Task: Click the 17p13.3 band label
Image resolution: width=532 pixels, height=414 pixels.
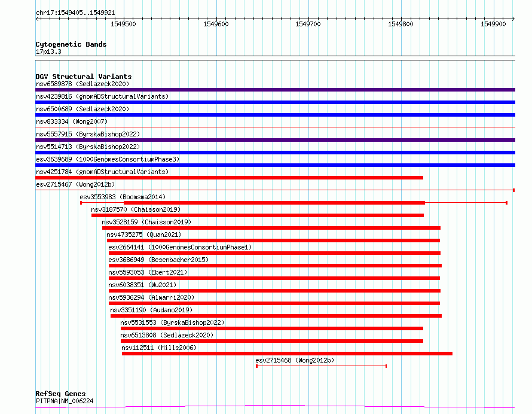Action: coord(48,51)
